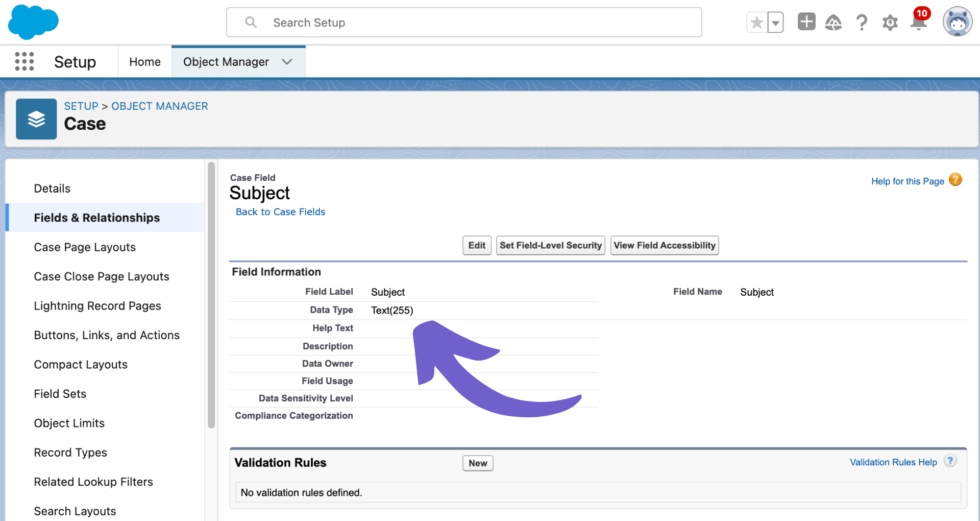
Task: Open notifications via the bell icon
Action: (x=918, y=22)
